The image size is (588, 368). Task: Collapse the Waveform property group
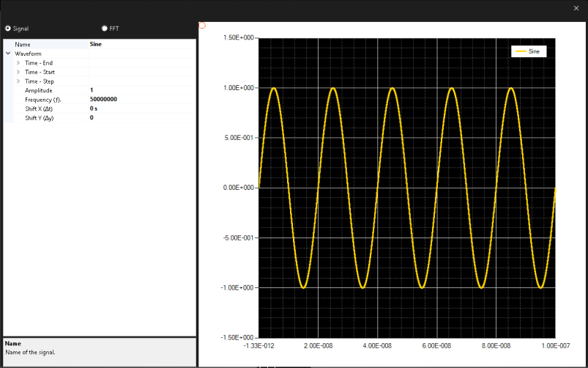(8, 54)
